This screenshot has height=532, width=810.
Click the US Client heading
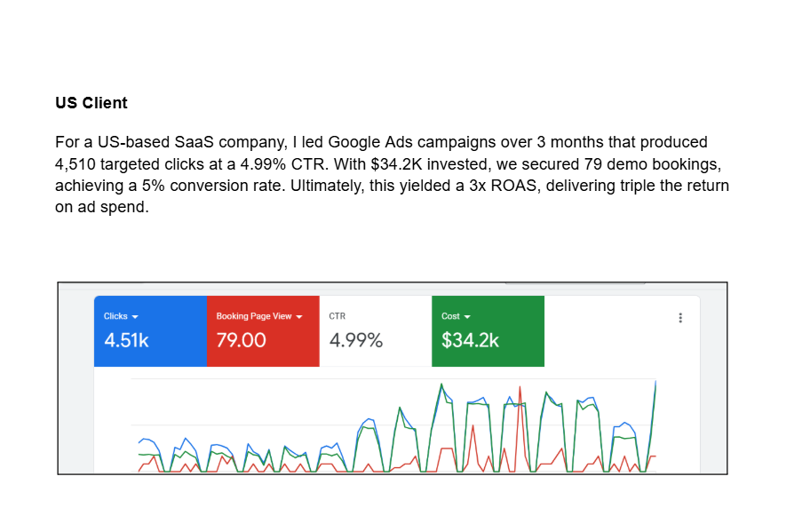click(91, 103)
